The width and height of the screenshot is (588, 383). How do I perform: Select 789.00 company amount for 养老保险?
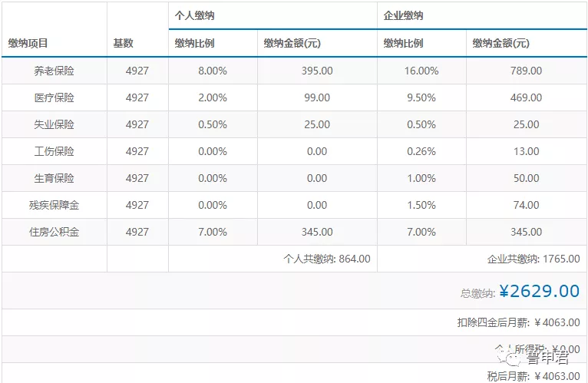point(526,71)
